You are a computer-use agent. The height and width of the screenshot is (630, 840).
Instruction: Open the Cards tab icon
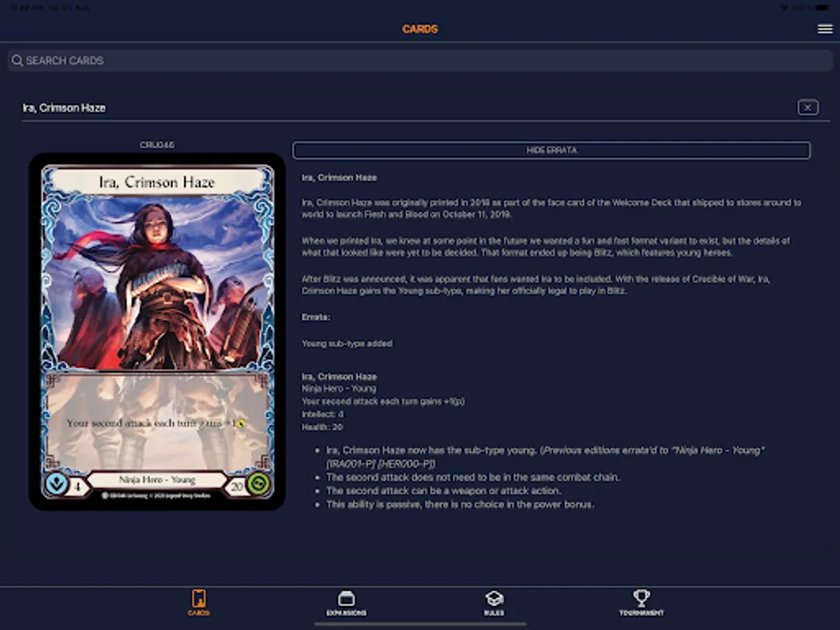click(x=199, y=598)
